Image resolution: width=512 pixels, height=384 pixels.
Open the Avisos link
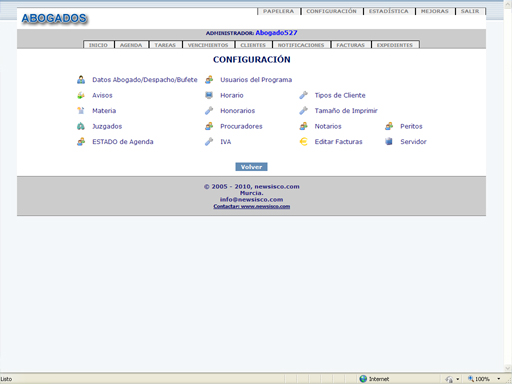pyautogui.click(x=102, y=95)
